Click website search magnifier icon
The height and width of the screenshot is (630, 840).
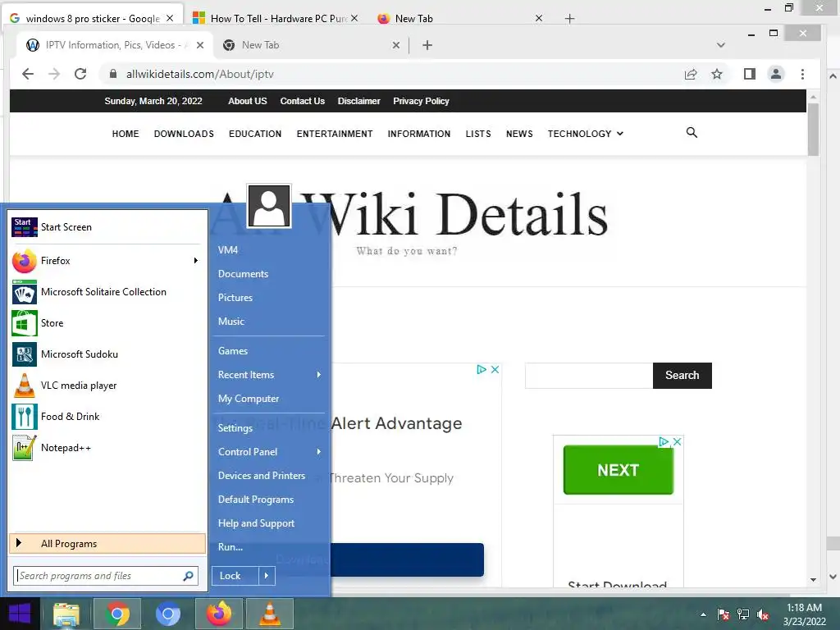point(692,132)
